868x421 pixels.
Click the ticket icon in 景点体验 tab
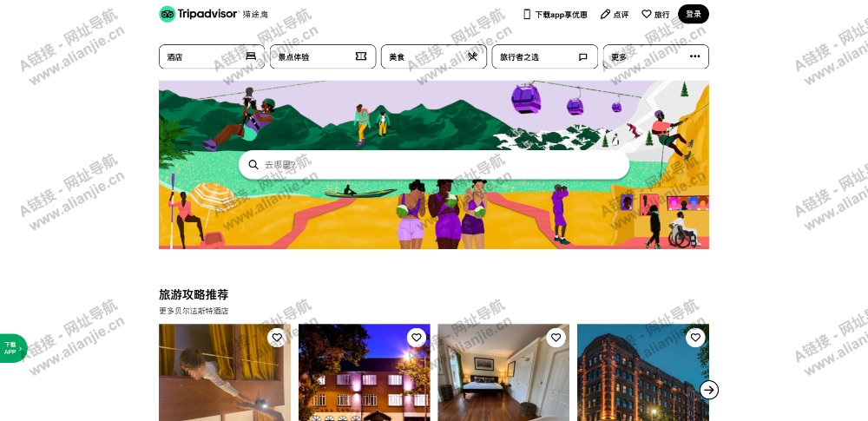[x=361, y=56]
